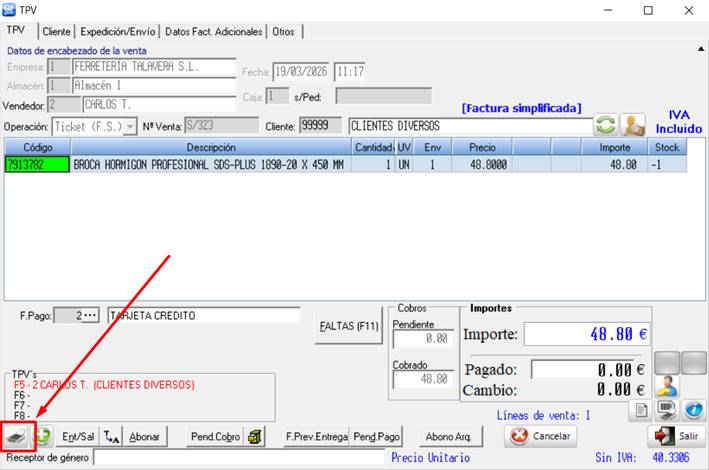Select the Datos Fact. Adicionales tab
Viewport: 709px width, 470px height.
[x=215, y=32]
